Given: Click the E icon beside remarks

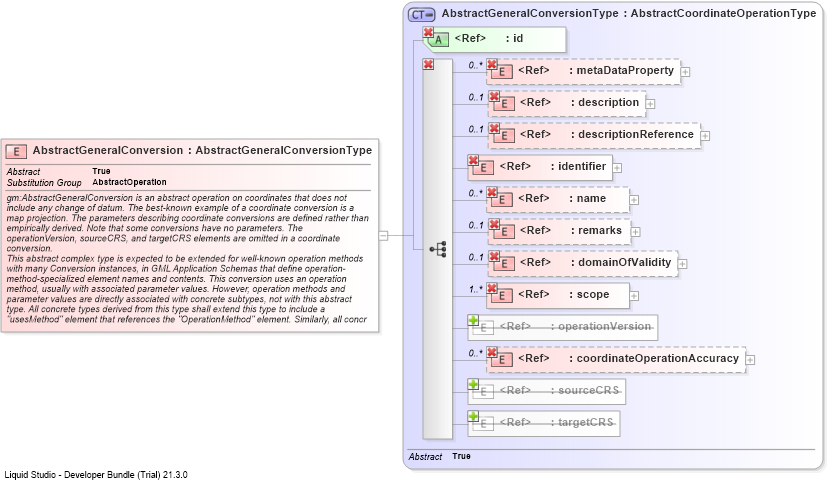Looking at the screenshot, I should [x=504, y=232].
